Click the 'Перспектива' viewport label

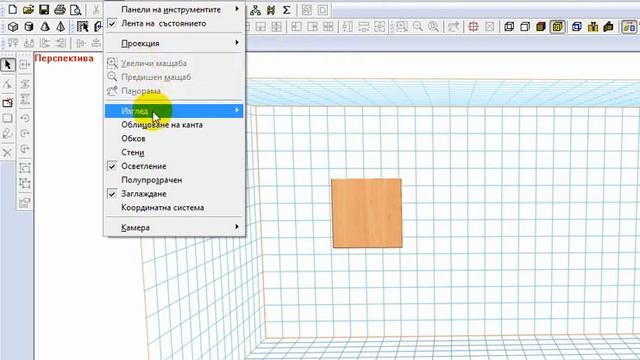point(64,58)
